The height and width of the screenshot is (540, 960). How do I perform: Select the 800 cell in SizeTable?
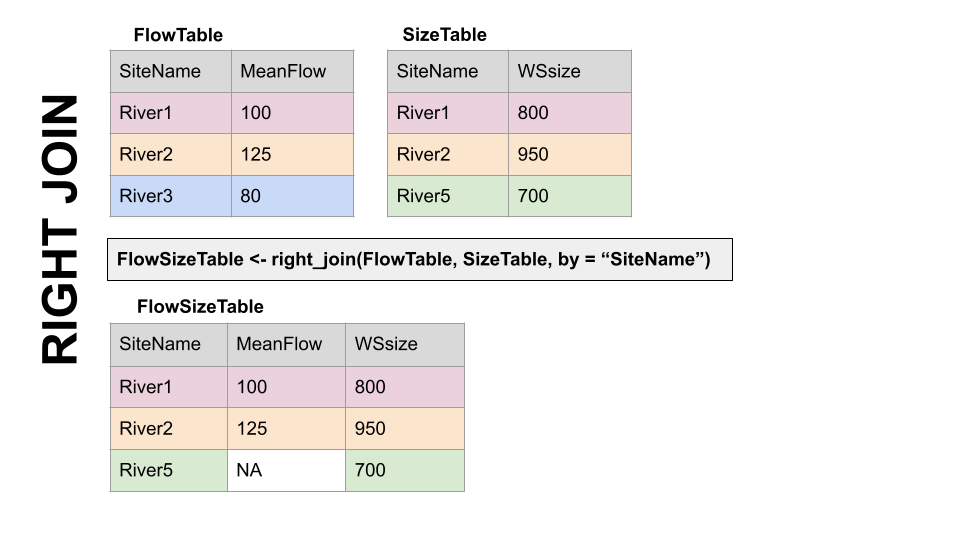(570, 113)
